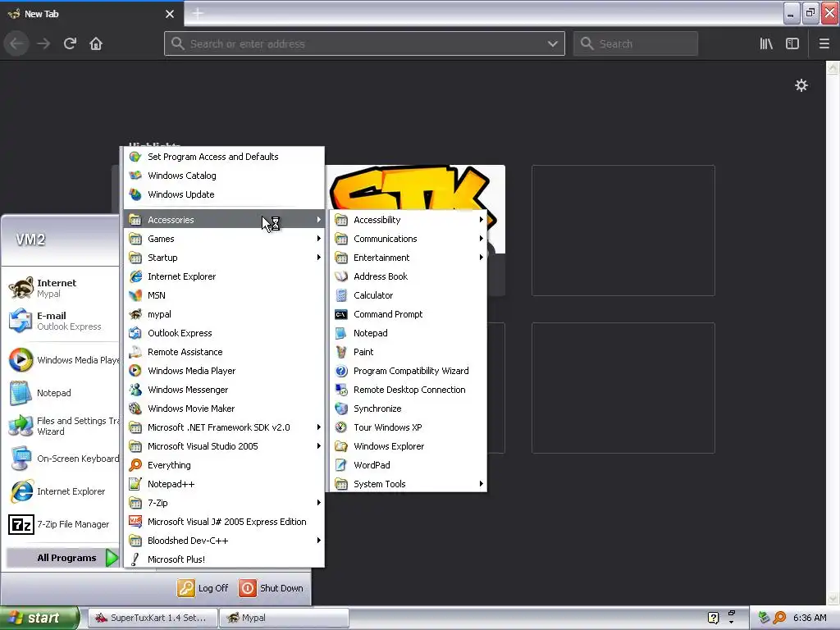
Task: Open the Library bookmarks panel
Action: pyautogui.click(x=766, y=43)
